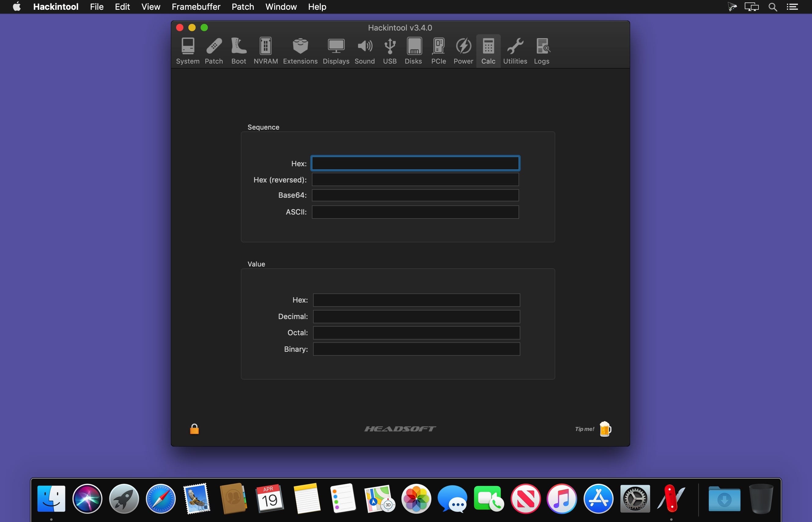Open the Patch menu in menu bar
The height and width of the screenshot is (522, 812).
243,7
